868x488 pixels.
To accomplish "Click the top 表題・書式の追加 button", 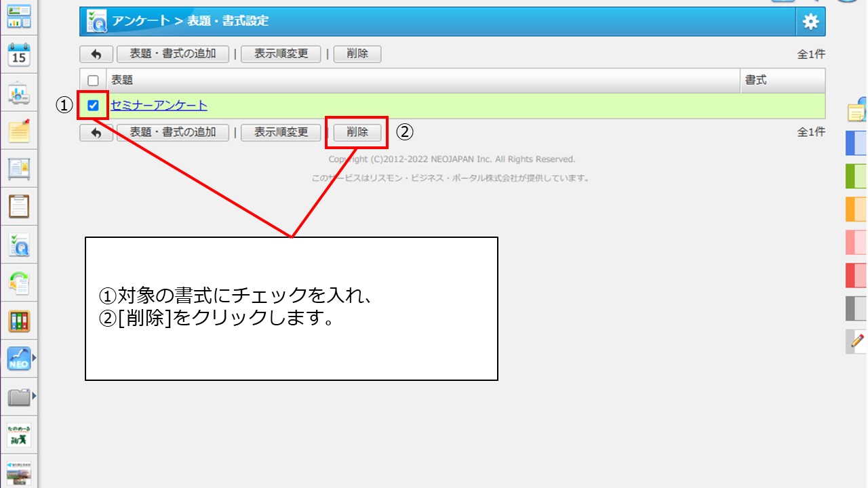I will point(173,54).
